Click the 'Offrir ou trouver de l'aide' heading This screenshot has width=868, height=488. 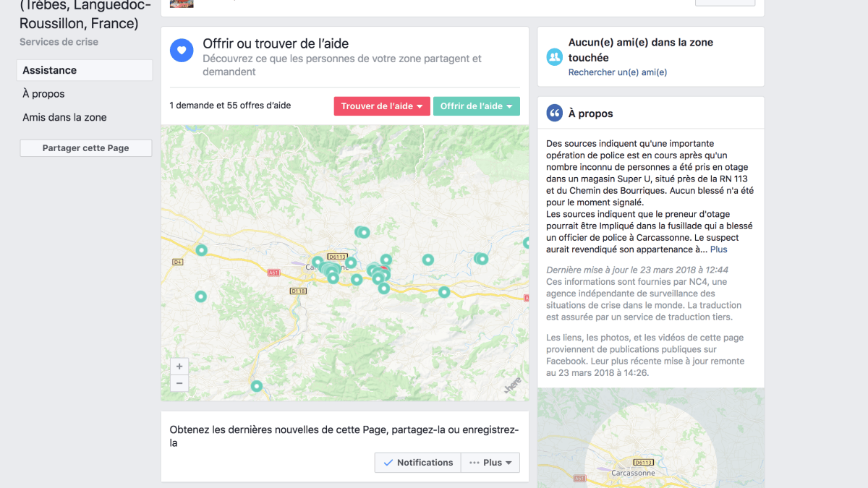tap(276, 43)
